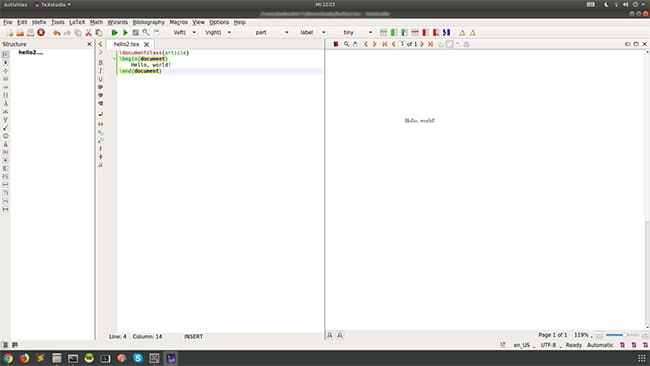Open the Math menu

click(96, 22)
